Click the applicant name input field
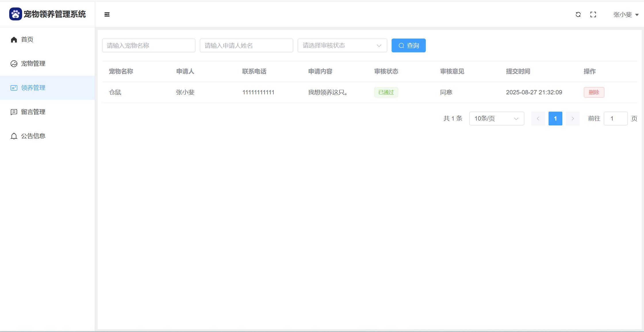The height and width of the screenshot is (332, 644). tap(246, 45)
